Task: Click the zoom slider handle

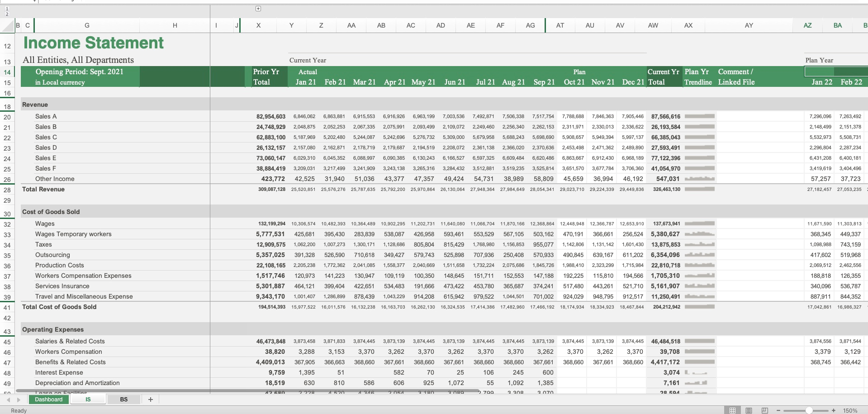Action: pos(810,410)
